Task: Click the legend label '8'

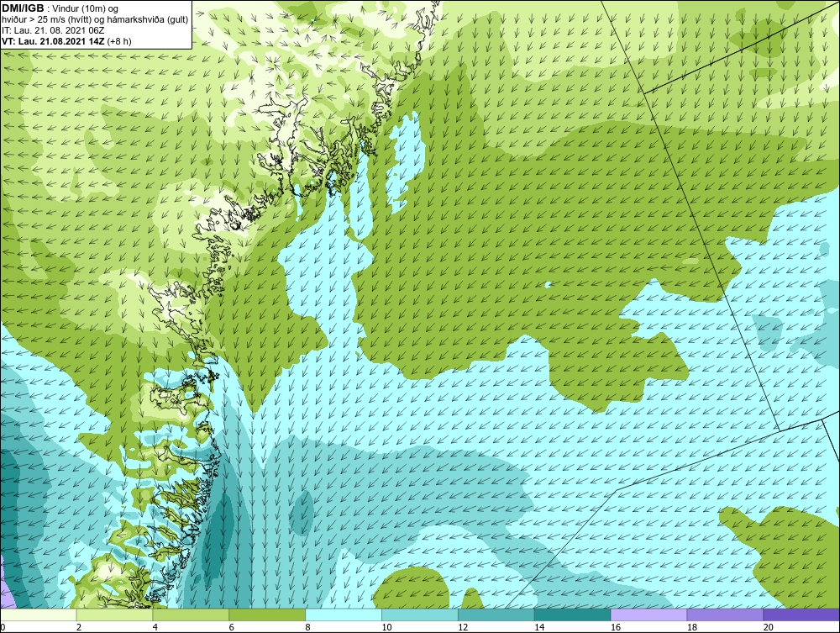Action: tap(307, 627)
